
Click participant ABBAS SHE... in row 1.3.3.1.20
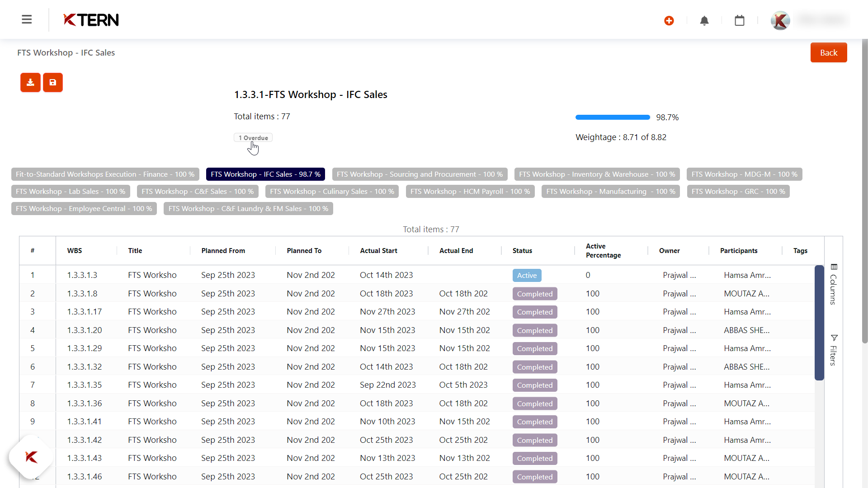(x=747, y=330)
